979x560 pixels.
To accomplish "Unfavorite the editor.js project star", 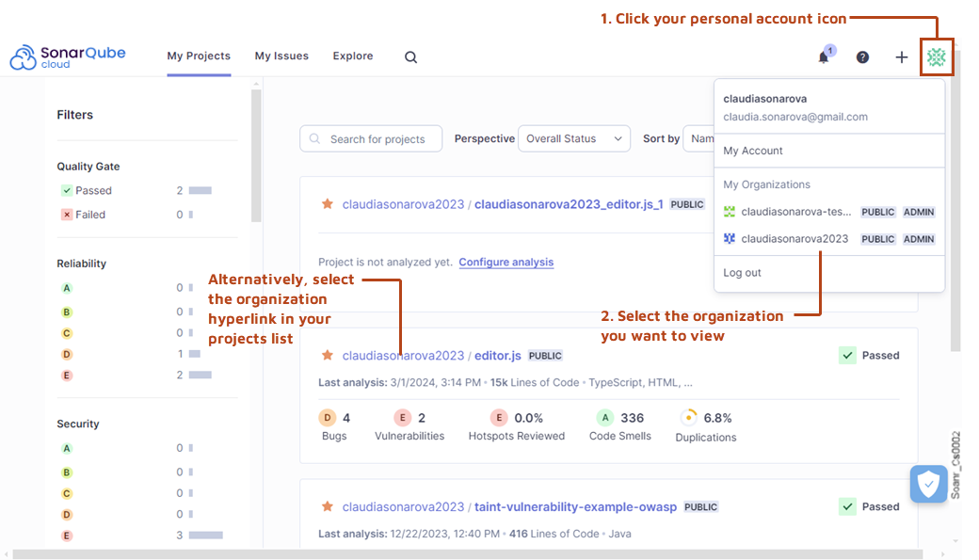I will (327, 356).
